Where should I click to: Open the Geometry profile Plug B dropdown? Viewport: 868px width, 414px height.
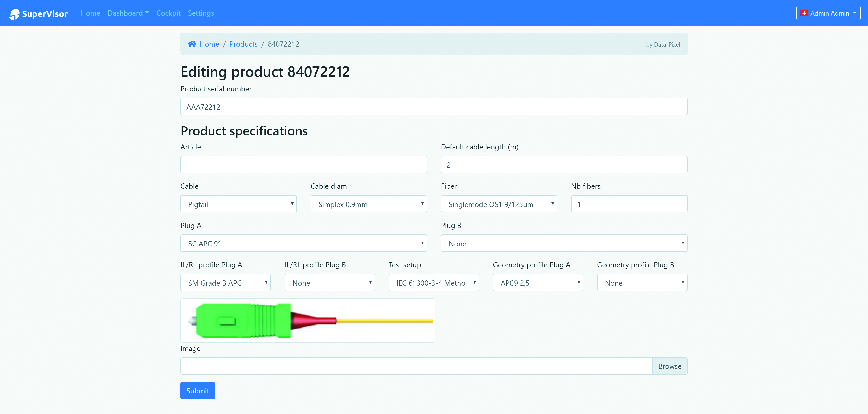(642, 283)
